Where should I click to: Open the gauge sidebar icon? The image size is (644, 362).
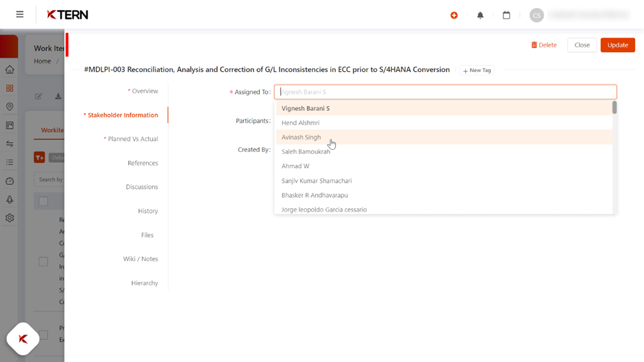[x=10, y=181]
